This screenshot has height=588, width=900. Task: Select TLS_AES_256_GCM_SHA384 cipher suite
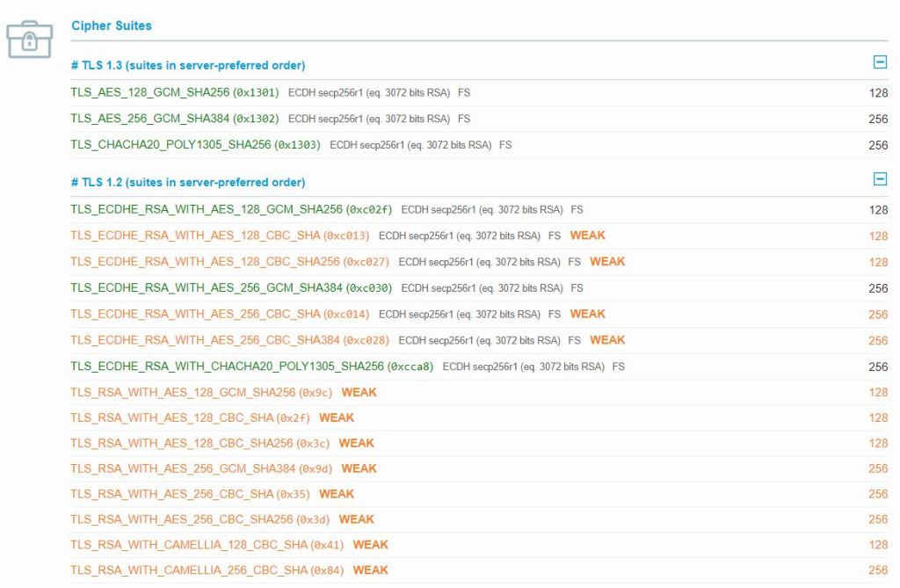click(x=174, y=119)
